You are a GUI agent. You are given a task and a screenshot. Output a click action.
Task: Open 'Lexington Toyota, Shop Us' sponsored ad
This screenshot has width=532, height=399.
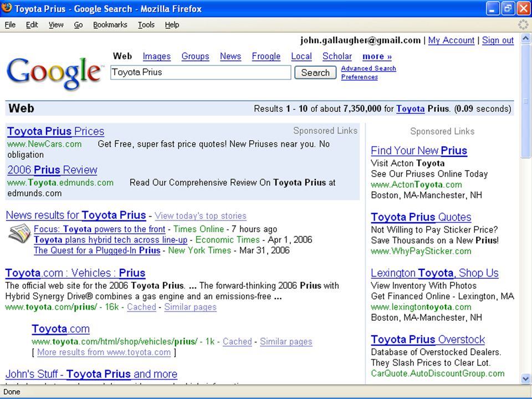coord(434,273)
